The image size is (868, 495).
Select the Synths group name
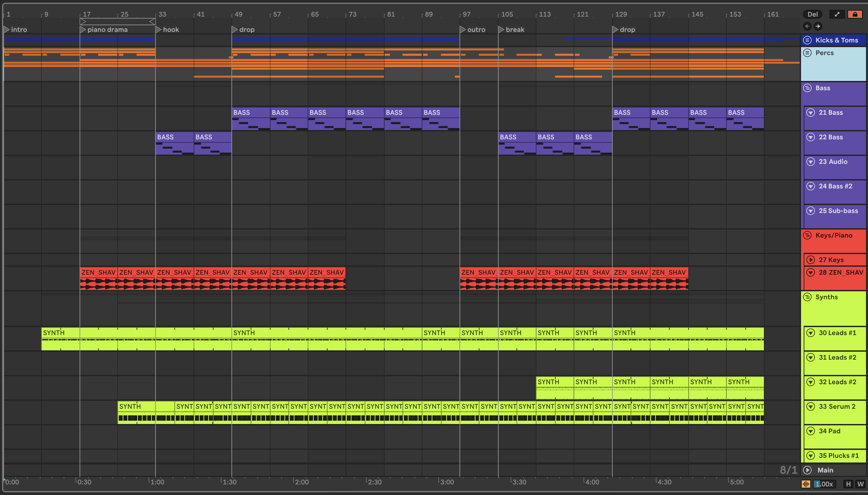pyautogui.click(x=827, y=297)
